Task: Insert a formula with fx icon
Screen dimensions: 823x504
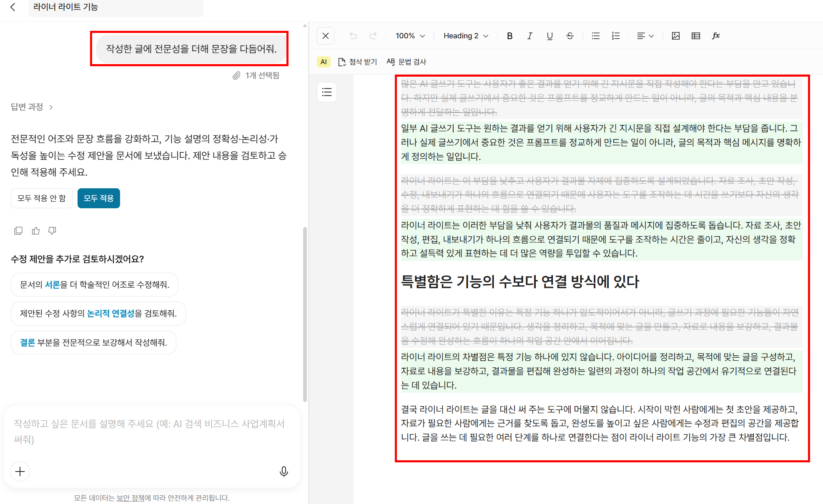Action: coord(716,36)
